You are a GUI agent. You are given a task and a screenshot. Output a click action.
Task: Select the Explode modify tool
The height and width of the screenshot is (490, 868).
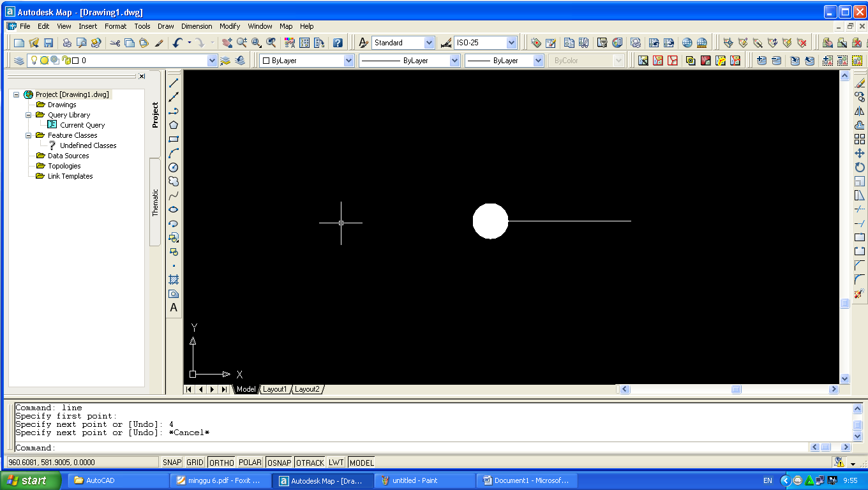860,293
